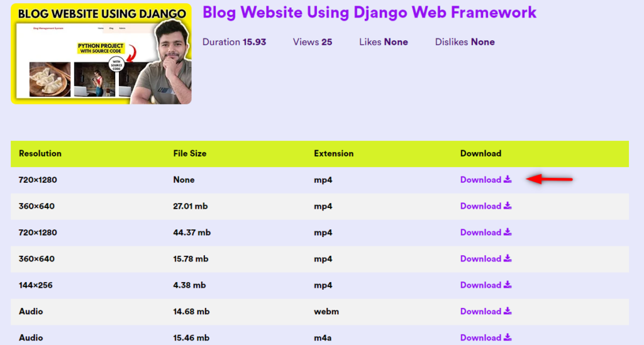This screenshot has height=345, width=644.
Task: Select the Dislikes None text
Action: pyautogui.click(x=465, y=42)
